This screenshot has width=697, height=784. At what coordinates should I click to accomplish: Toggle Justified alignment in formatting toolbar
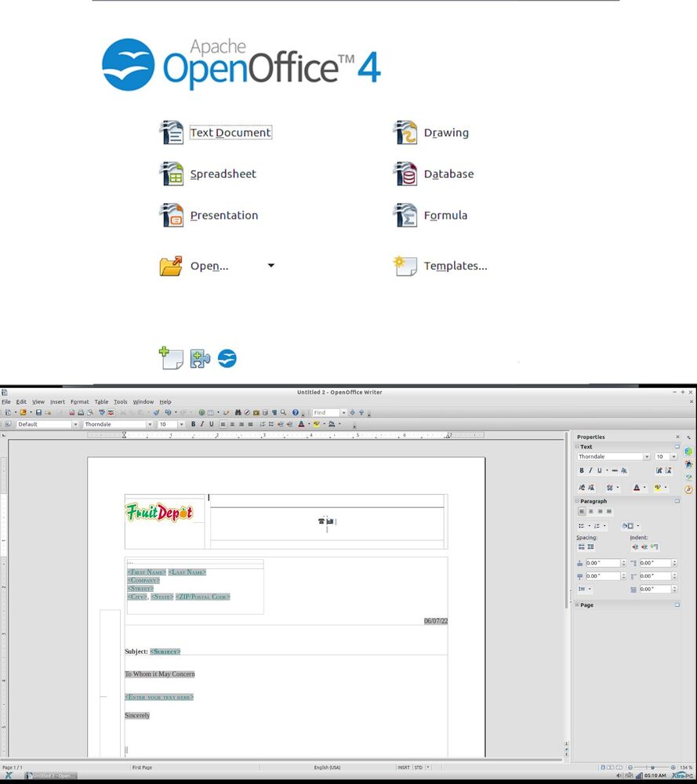[250, 424]
